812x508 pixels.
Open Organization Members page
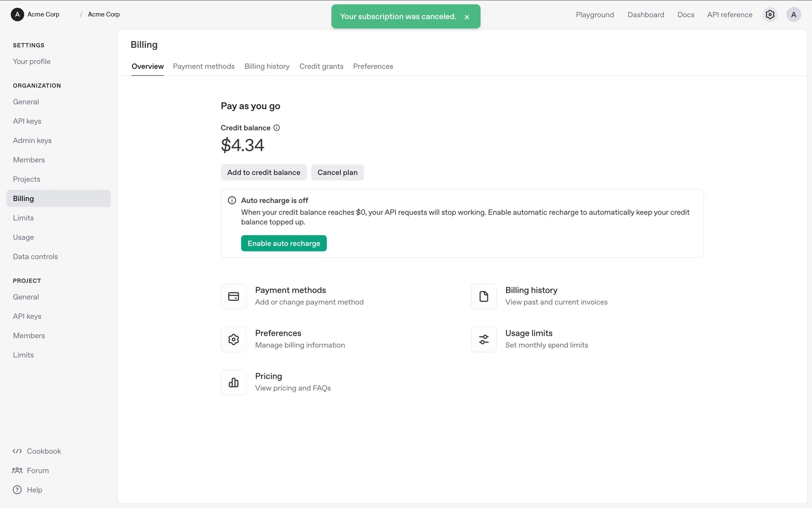point(29,160)
